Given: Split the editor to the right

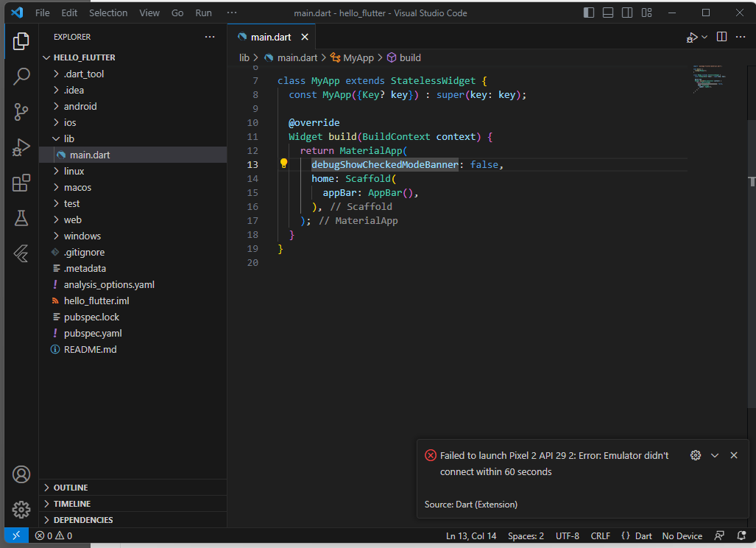Looking at the screenshot, I should (721, 37).
